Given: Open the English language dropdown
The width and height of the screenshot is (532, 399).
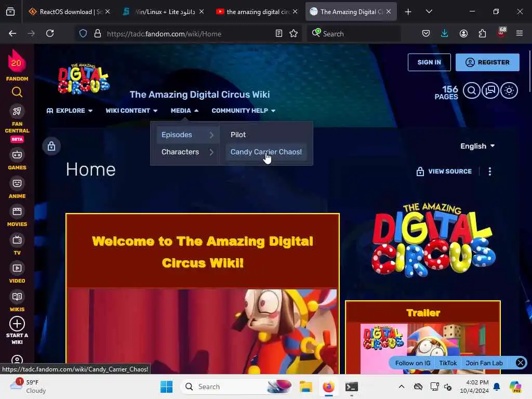Looking at the screenshot, I should pyautogui.click(x=477, y=146).
